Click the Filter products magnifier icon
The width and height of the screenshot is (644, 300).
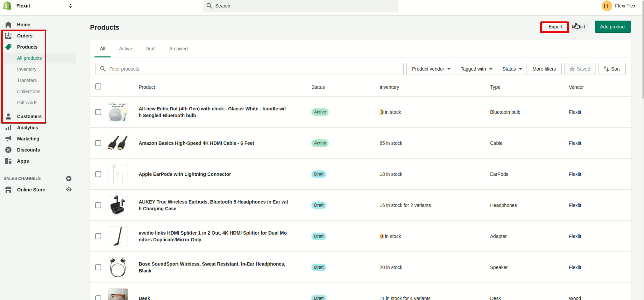pos(103,69)
